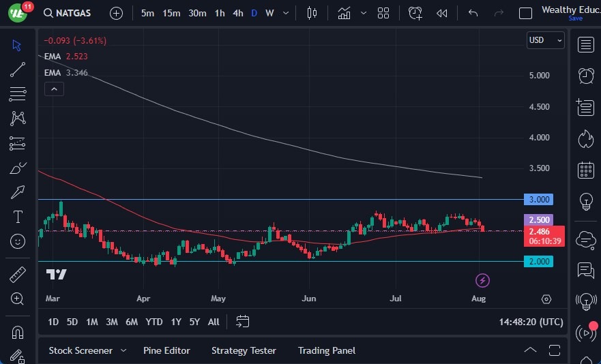Expand the timeframe interval dropdown arrow
Image resolution: width=601 pixels, height=364 pixels.
pyautogui.click(x=285, y=13)
